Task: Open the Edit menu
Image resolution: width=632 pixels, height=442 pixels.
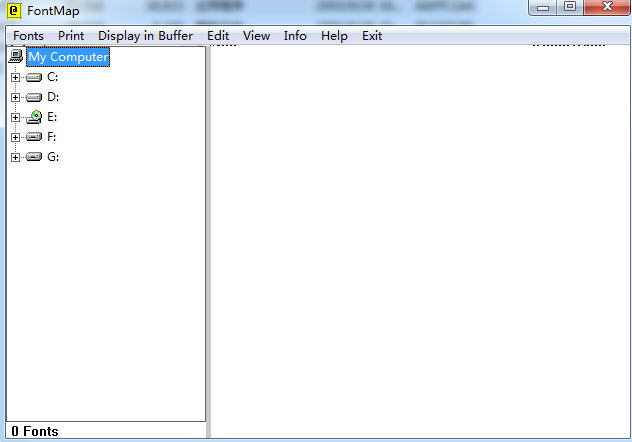Action: [218, 36]
